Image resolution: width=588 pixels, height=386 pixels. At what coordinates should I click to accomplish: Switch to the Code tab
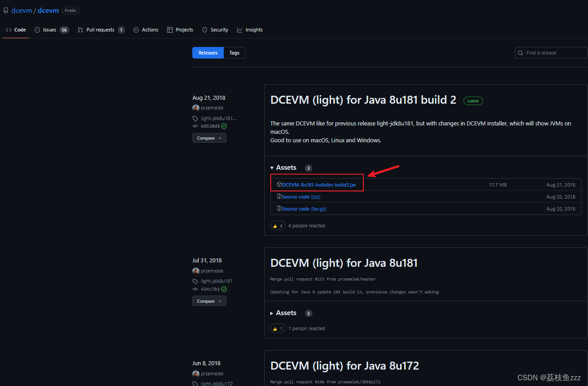pyautogui.click(x=16, y=30)
